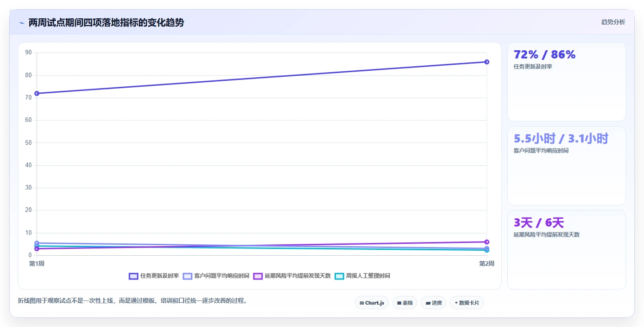Click the 72% / 86% metric value

click(545, 55)
